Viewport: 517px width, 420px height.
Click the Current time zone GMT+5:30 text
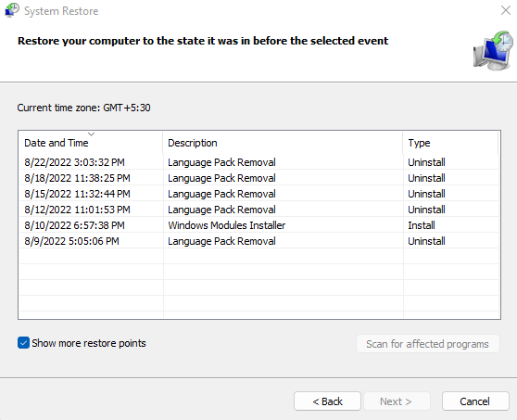[83, 108]
